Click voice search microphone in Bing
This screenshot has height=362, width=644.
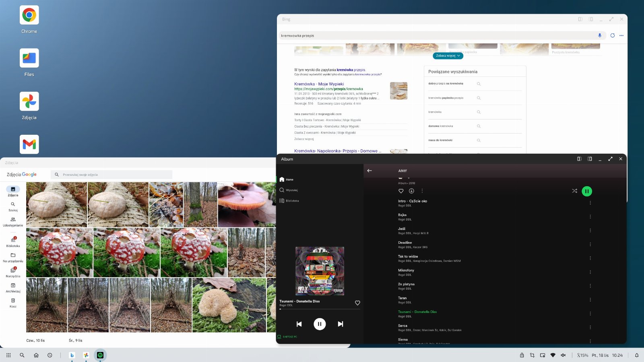click(x=600, y=35)
